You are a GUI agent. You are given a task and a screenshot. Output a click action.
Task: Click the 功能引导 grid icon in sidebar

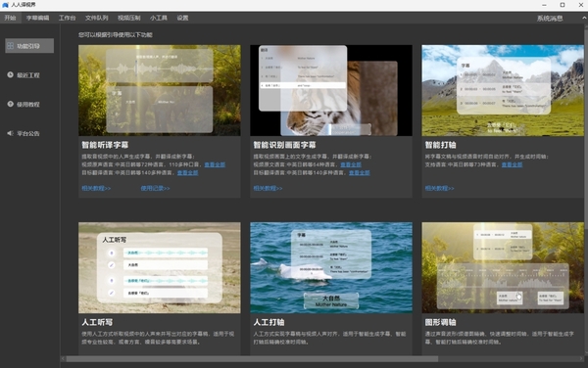coord(10,46)
